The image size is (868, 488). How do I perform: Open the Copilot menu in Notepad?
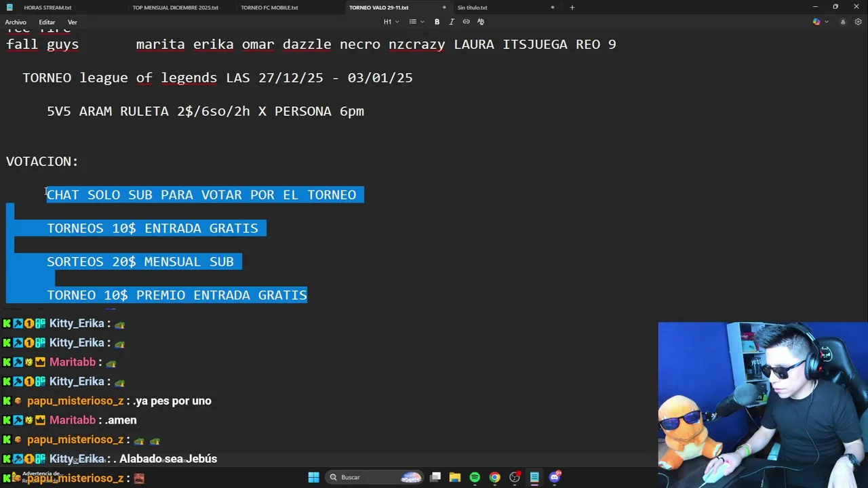click(x=820, y=22)
